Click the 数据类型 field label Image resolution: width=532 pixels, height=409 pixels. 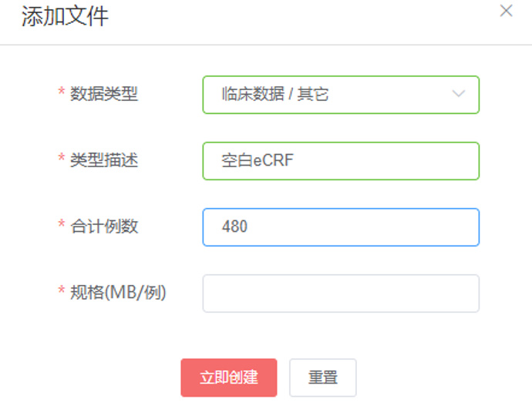point(104,94)
